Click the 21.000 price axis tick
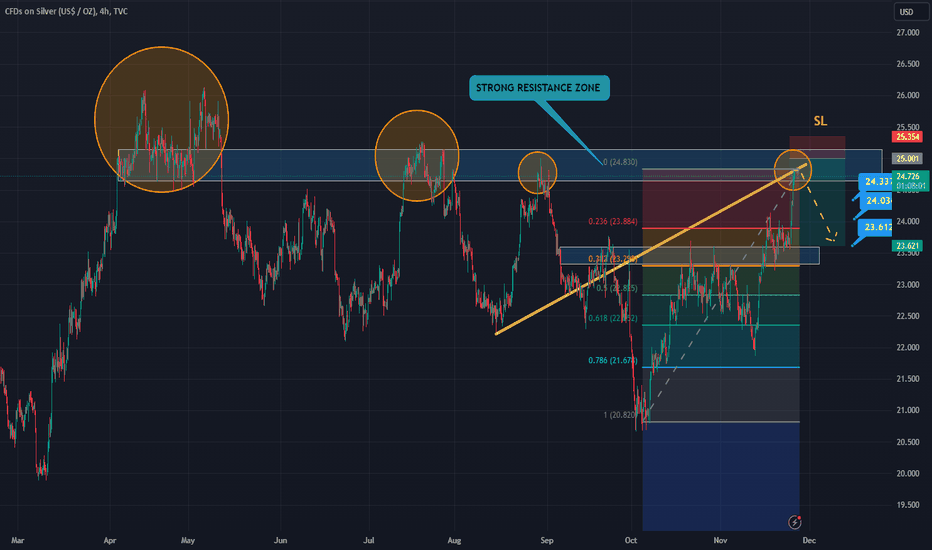The width and height of the screenshot is (932, 550). coord(908,411)
